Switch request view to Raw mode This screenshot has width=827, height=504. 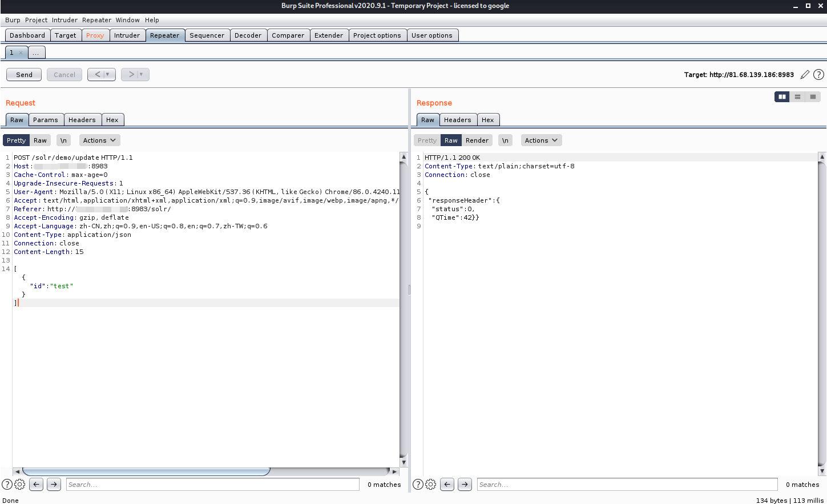40,140
